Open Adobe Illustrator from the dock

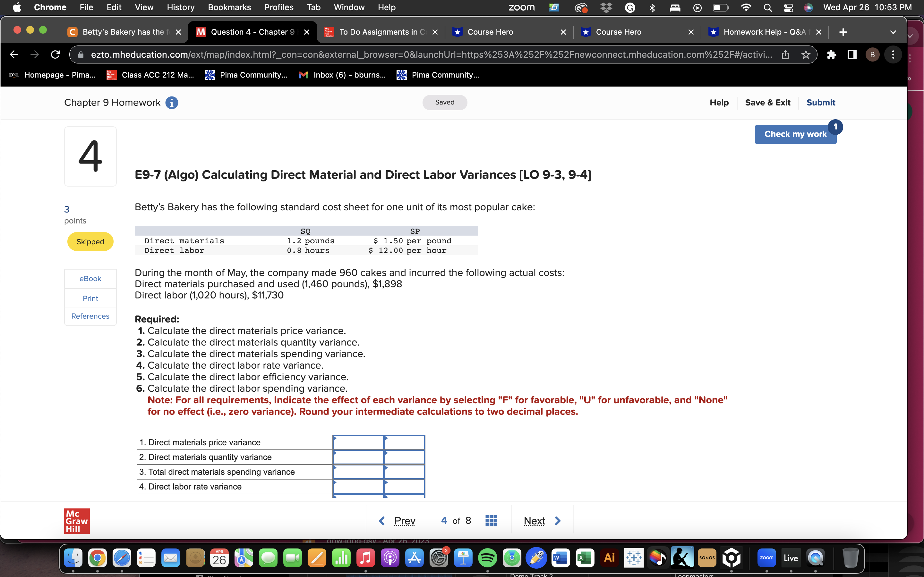(x=610, y=557)
